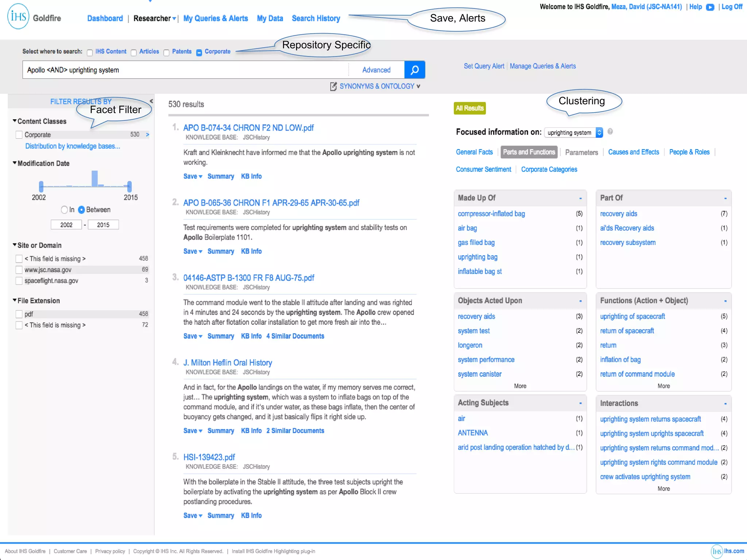The width and height of the screenshot is (747, 560).
Task: Click the arrow next to Corporate 530
Action: tap(147, 135)
